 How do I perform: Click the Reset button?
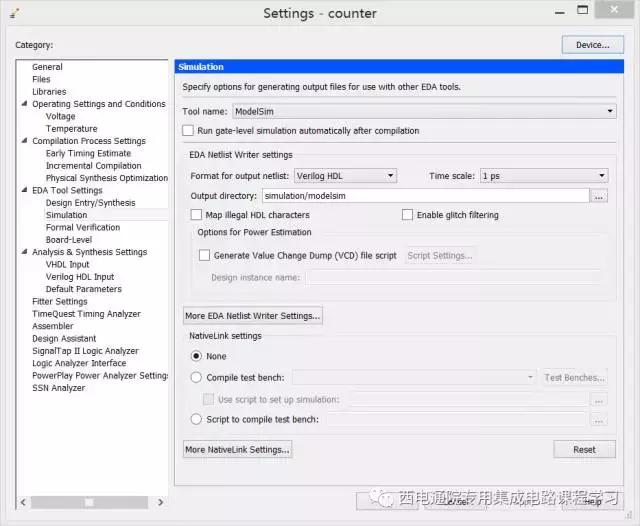[x=584, y=449]
